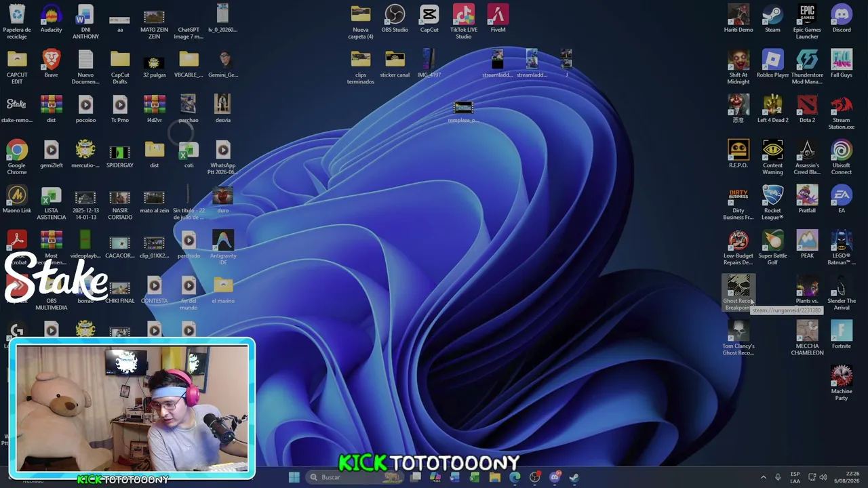The height and width of the screenshot is (488, 868).
Task: Select the LISTA ASISTENCIA Excel file
Action: click(51, 202)
